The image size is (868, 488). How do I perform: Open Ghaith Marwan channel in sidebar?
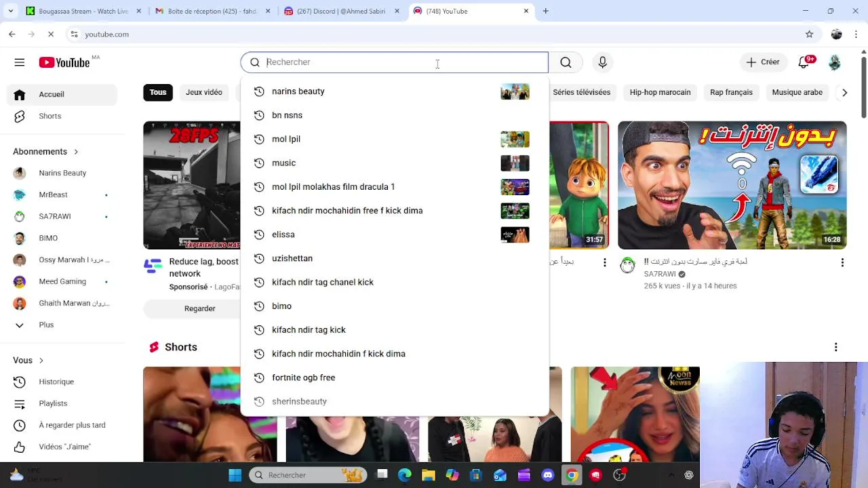[62, 303]
